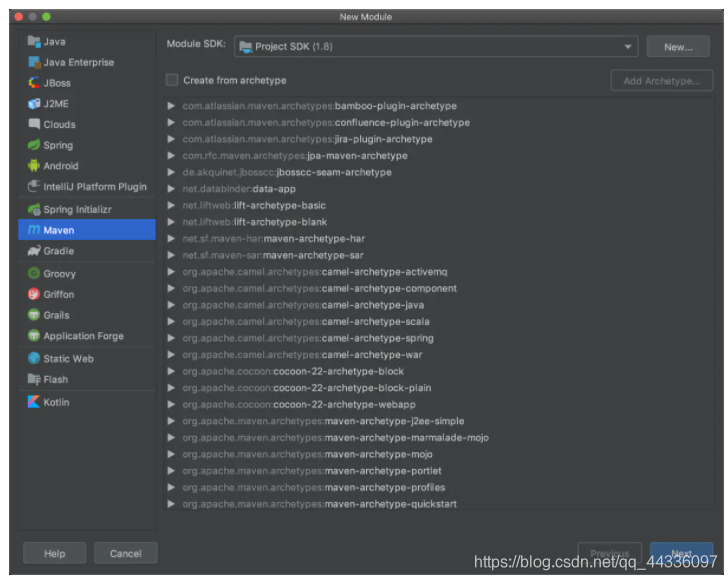Click the New... SDK button
This screenshot has height=581, width=728.
[x=678, y=46]
